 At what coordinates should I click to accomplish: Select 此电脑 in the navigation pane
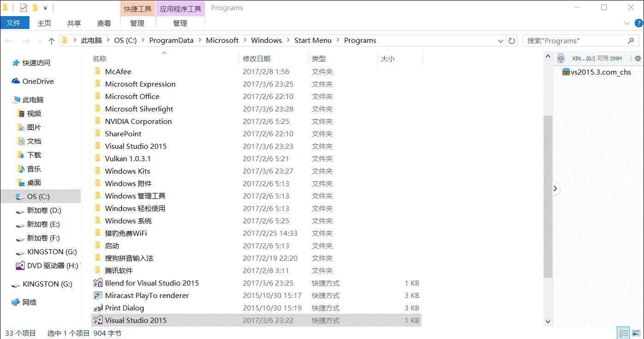32,99
